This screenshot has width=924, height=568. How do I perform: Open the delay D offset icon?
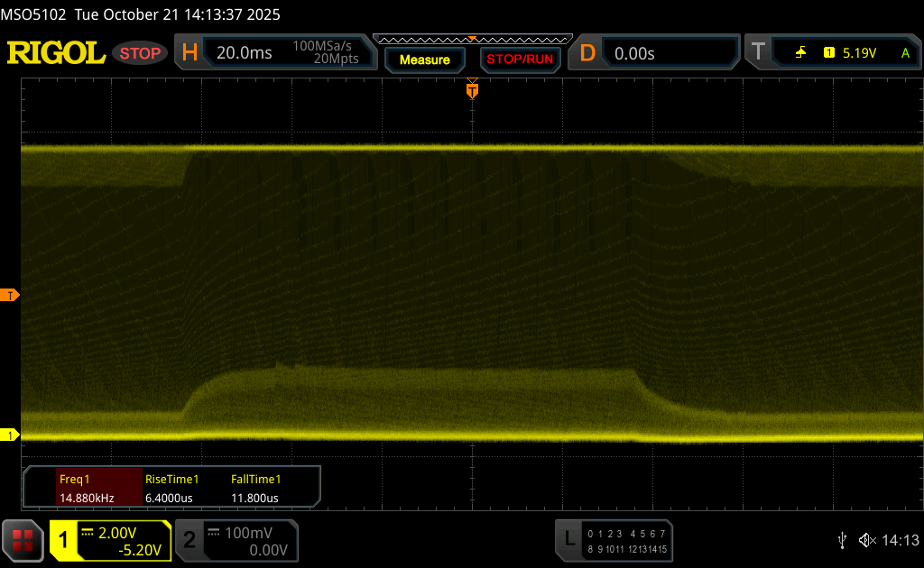tap(587, 53)
